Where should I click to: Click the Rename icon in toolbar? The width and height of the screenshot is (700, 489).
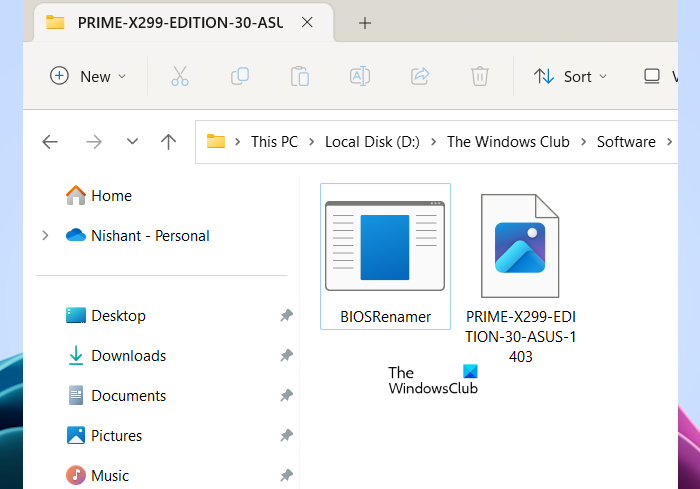pyautogui.click(x=360, y=76)
